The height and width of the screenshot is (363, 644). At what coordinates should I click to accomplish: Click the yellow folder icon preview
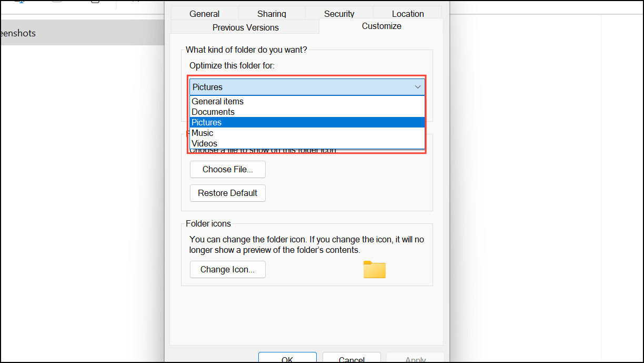(374, 269)
